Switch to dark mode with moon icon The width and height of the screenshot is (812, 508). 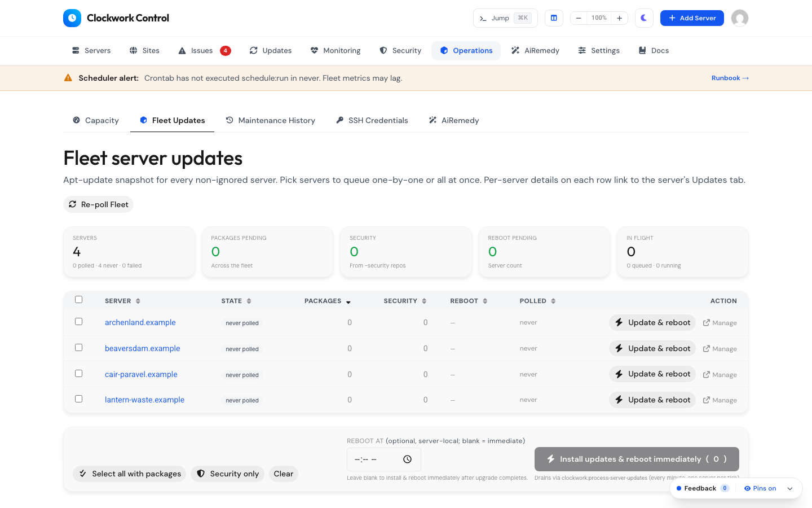point(644,18)
